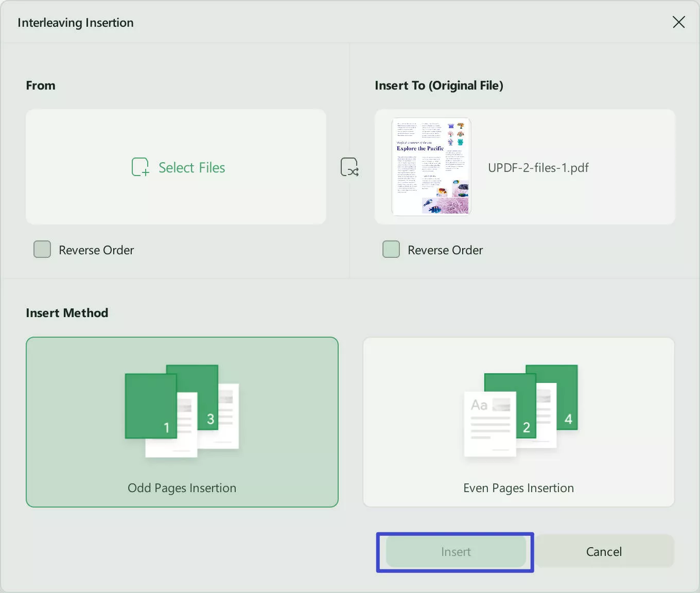Click the UPDF-2-files-1.pdf file name
The width and height of the screenshot is (700, 593).
point(538,167)
